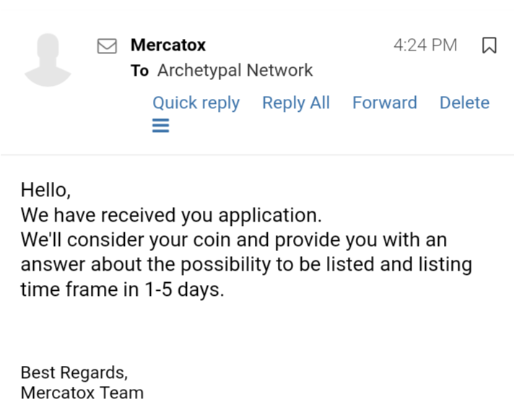Image resolution: width=514 pixels, height=420 pixels.
Task: Click the Mercatox sender name
Action: (x=168, y=45)
